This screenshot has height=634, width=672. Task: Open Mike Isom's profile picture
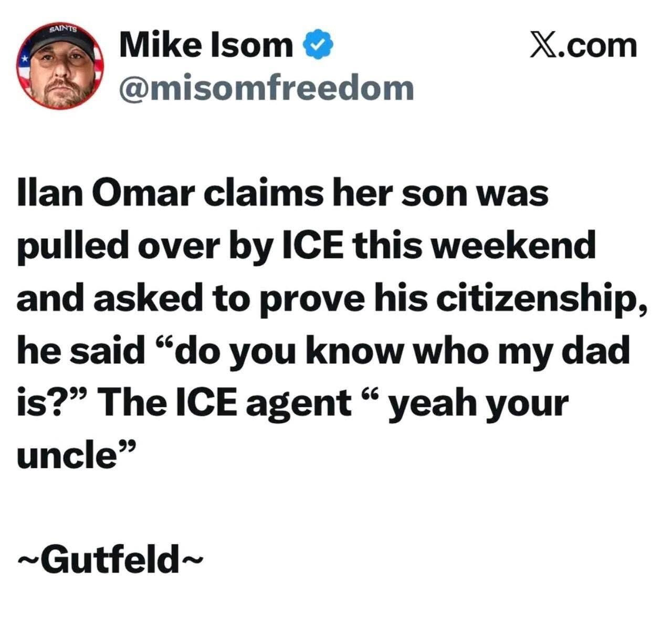tap(60, 66)
